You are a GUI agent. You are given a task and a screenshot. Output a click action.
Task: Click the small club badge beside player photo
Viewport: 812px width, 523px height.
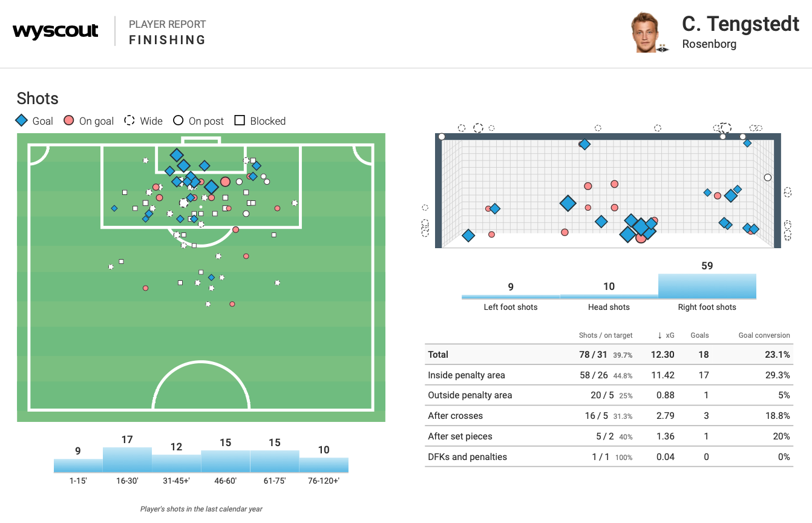(663, 48)
